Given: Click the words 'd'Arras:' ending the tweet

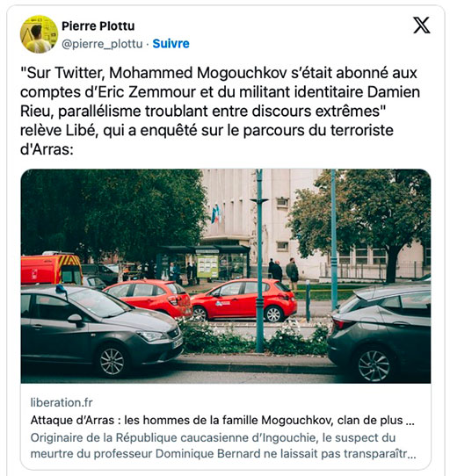Looking at the screenshot, I should coord(47,149).
